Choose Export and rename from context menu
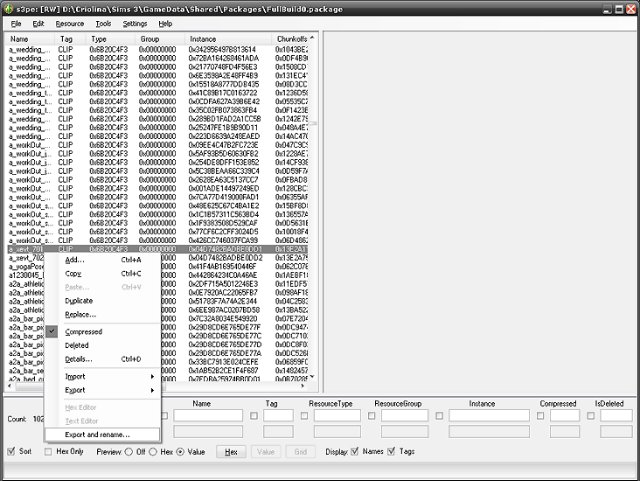The image size is (640, 481). (x=97, y=435)
